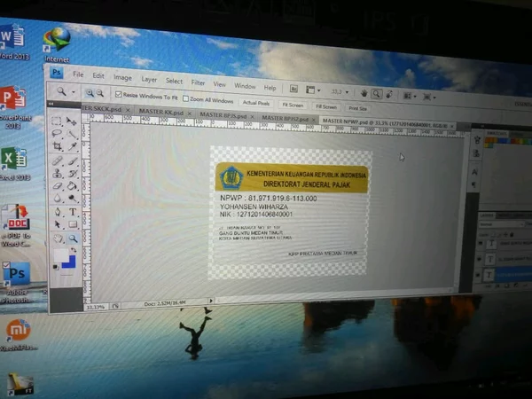Screen dimensions: 532x399
Task: Select the Horizontal Type tool
Action: (73, 213)
